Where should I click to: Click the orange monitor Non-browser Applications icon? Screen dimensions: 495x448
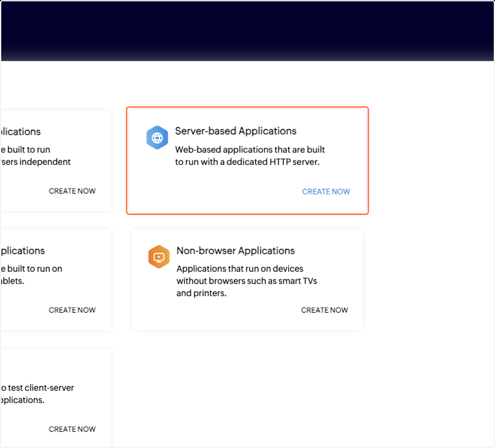click(x=159, y=257)
